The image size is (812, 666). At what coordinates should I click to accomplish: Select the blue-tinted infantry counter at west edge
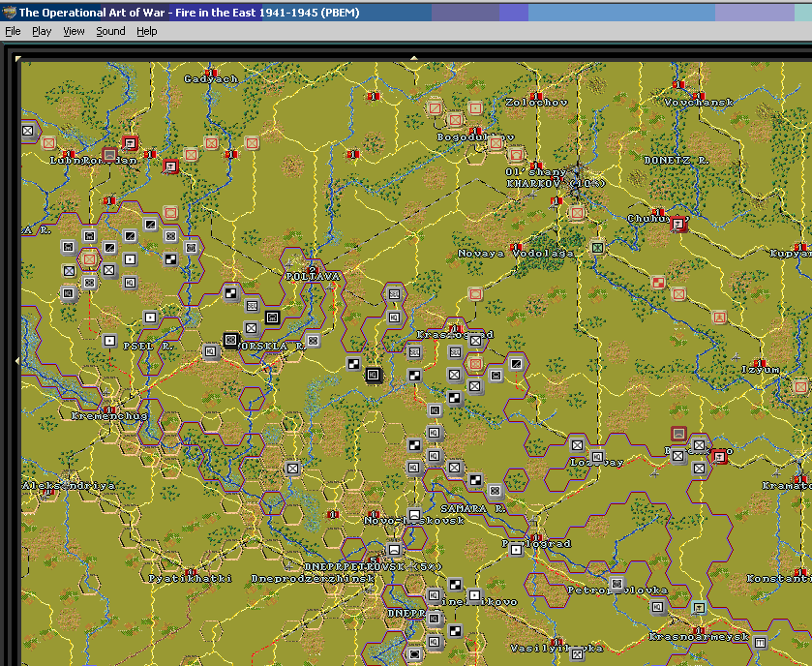69,270
